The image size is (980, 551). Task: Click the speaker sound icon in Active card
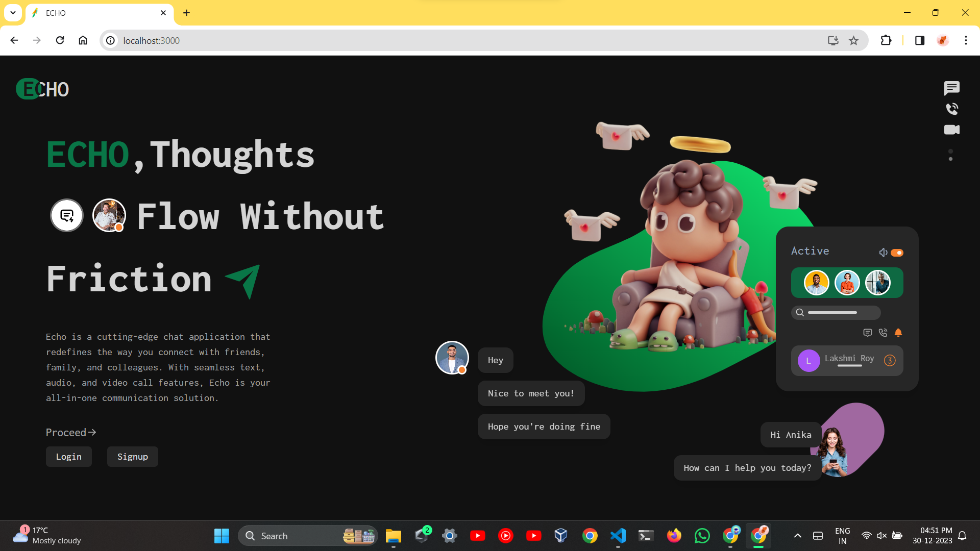click(x=883, y=253)
